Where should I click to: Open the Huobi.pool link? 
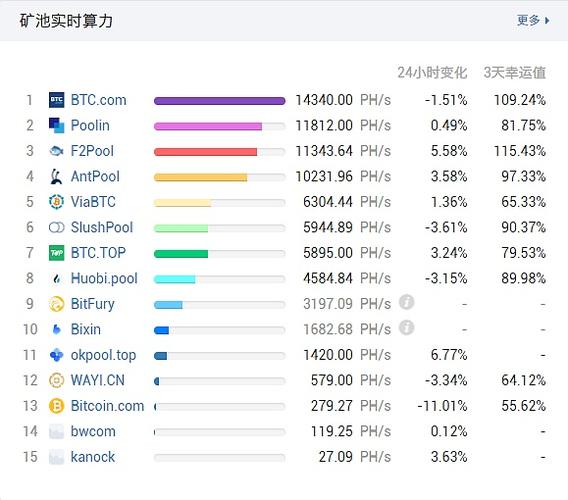104,279
